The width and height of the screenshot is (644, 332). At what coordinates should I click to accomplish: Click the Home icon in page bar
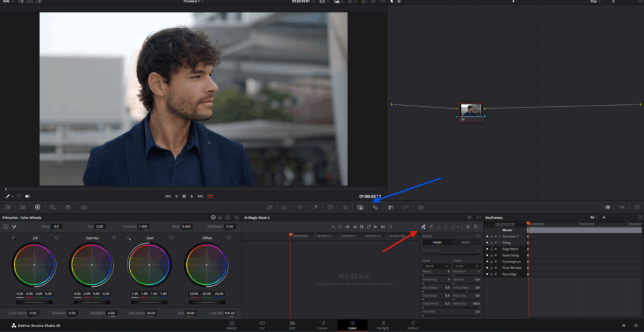623,326
